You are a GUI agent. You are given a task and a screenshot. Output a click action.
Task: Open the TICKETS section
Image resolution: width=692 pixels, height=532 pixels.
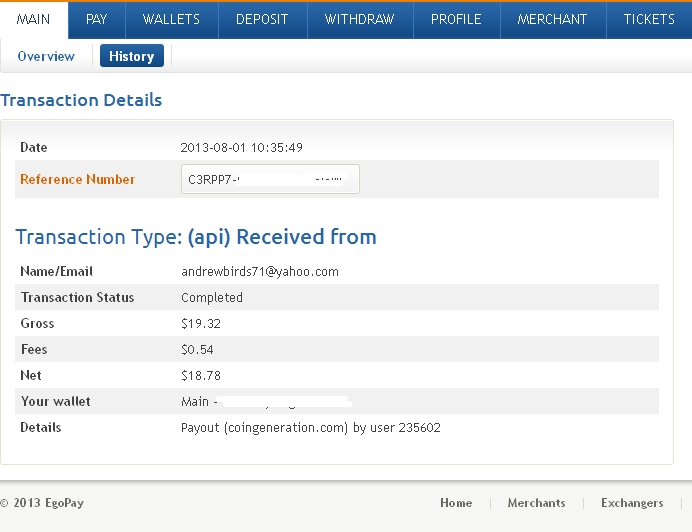649,19
